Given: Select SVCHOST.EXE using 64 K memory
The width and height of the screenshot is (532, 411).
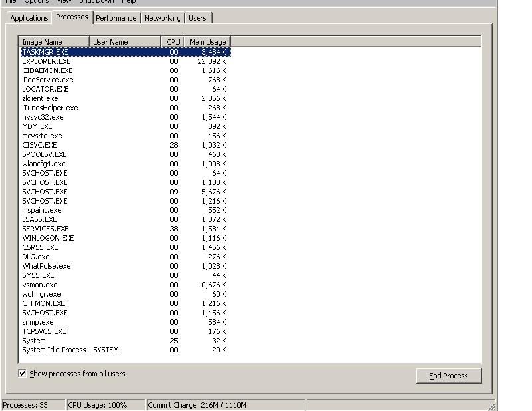Looking at the screenshot, I should pos(126,173).
